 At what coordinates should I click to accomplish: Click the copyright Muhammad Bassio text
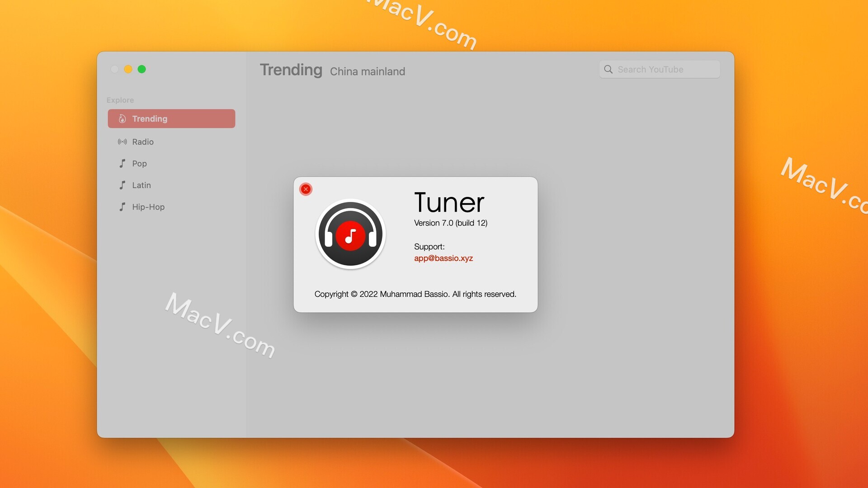pos(415,294)
